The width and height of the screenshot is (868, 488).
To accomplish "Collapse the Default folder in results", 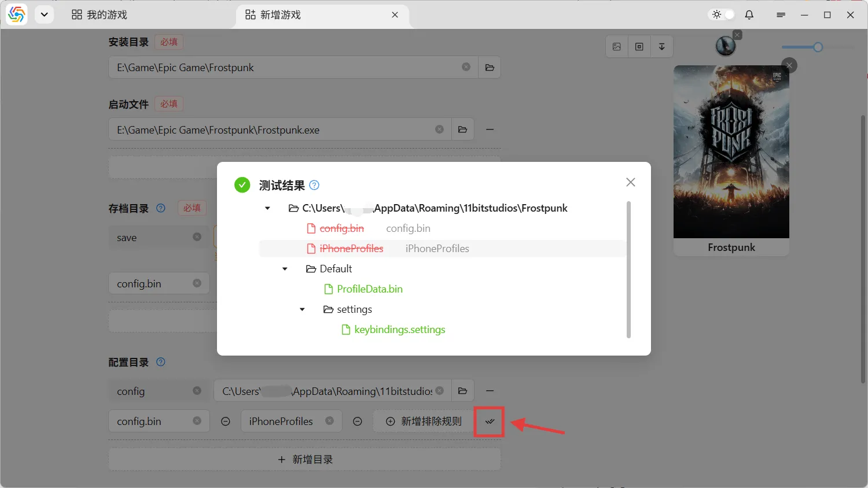I will (285, 269).
